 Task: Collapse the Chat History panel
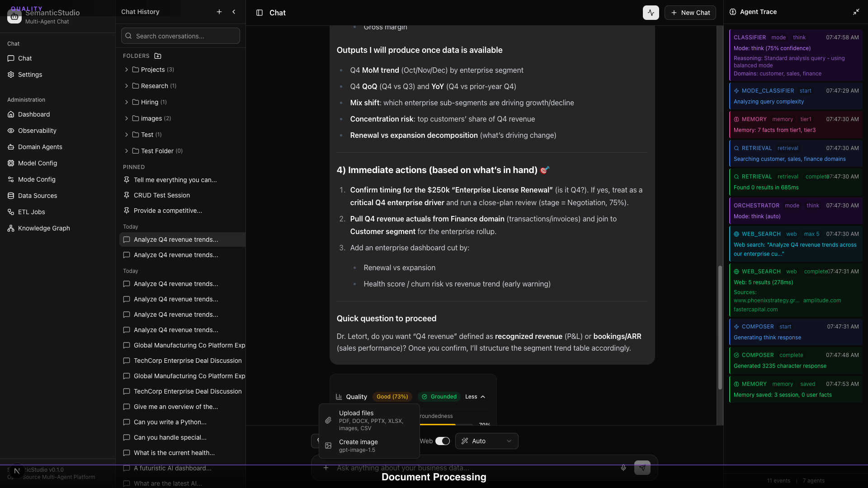pos(234,12)
